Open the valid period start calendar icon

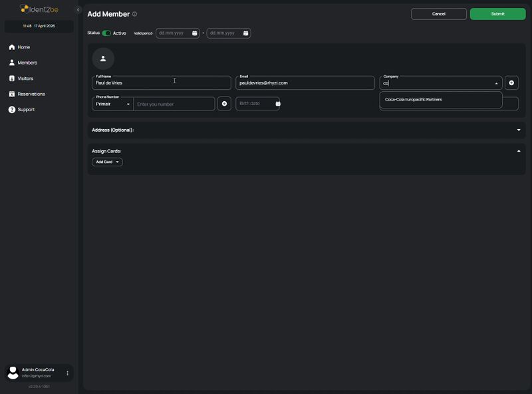point(194,33)
